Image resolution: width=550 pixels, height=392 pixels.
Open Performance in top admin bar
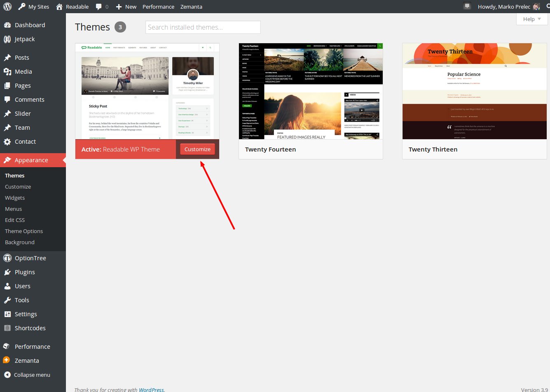tap(158, 7)
